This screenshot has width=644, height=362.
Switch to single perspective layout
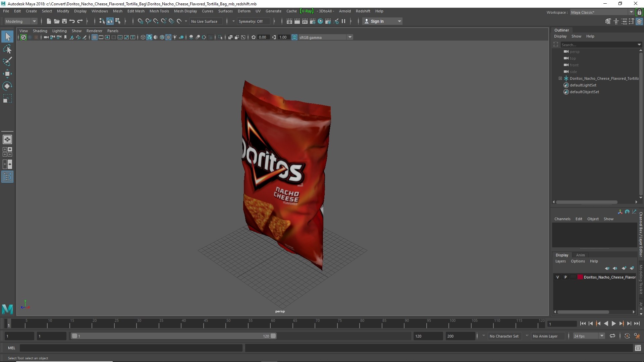pos(7,139)
